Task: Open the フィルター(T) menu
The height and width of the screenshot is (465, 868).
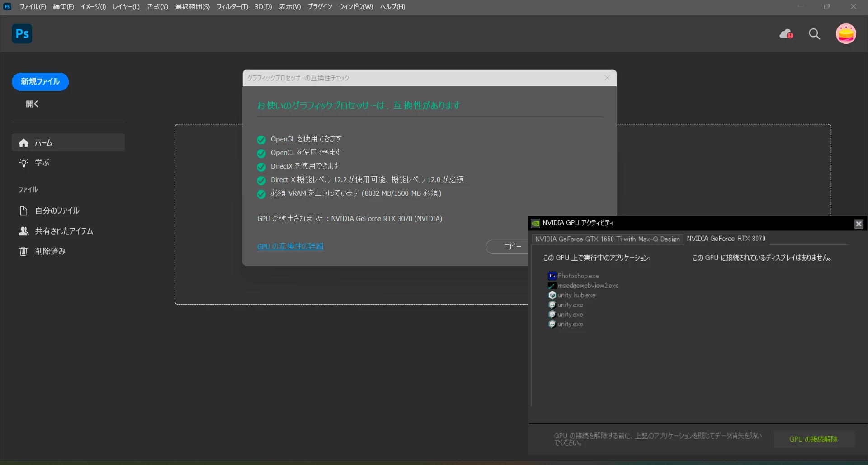Action: 232,6
